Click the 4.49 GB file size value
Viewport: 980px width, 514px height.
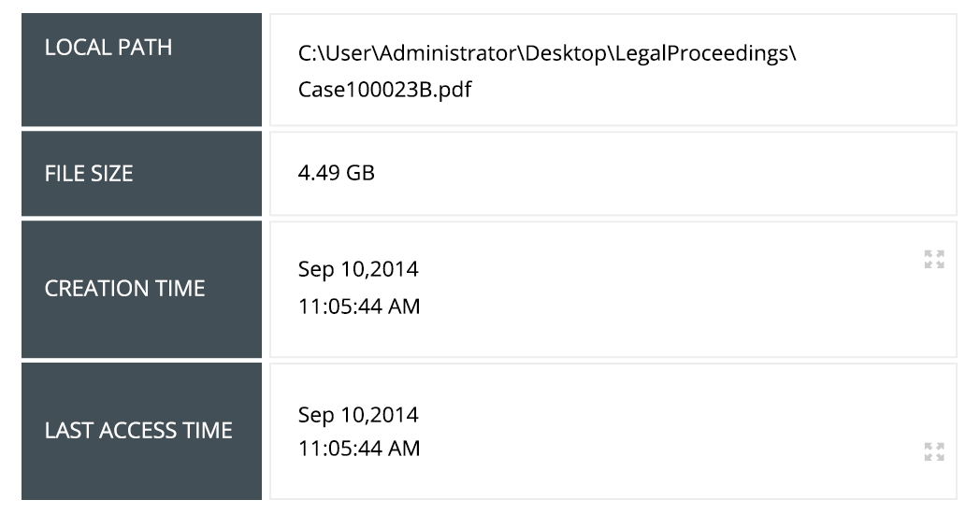337,173
